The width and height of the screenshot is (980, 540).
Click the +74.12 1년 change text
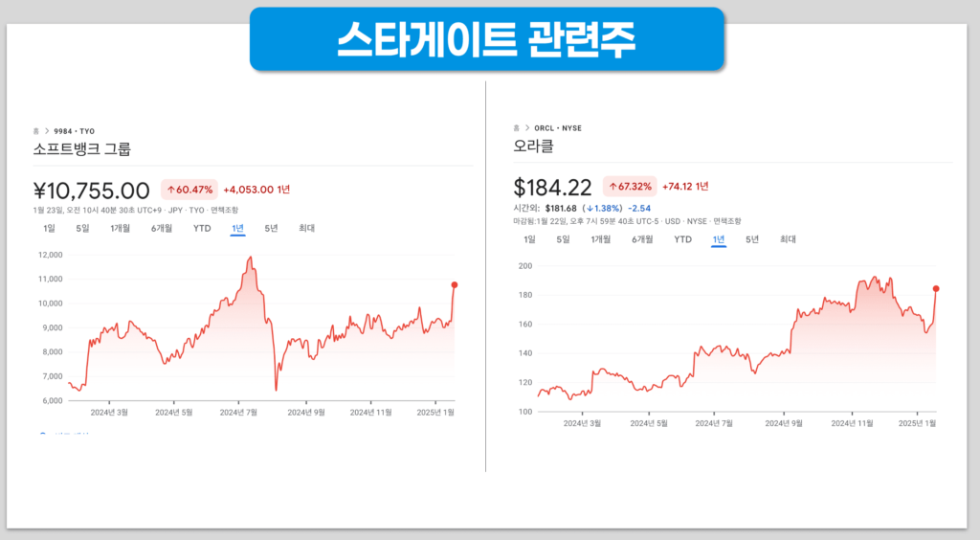coord(685,187)
